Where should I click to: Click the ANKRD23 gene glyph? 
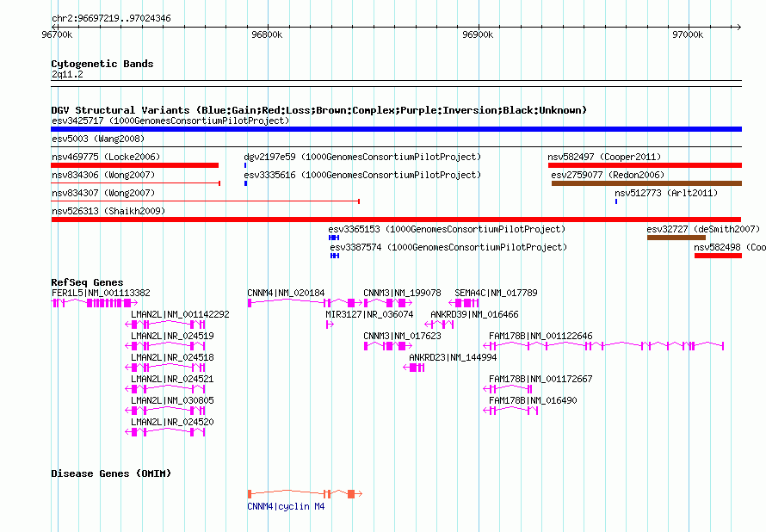[414, 368]
